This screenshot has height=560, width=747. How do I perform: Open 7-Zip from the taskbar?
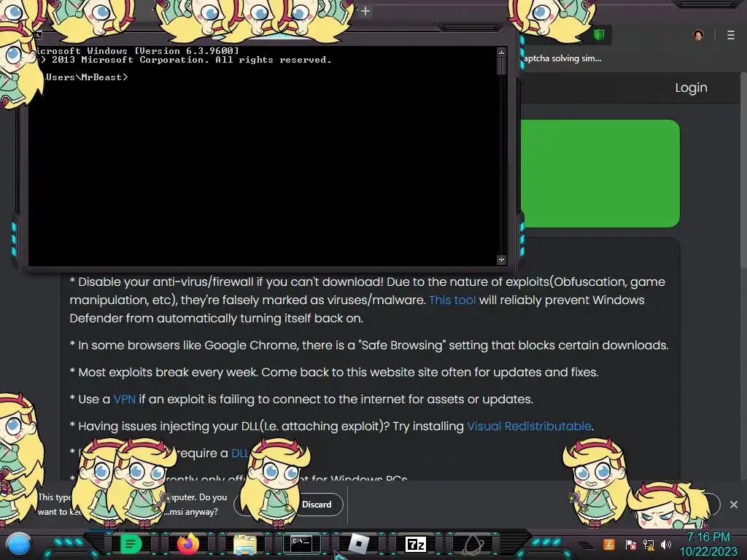click(x=415, y=544)
